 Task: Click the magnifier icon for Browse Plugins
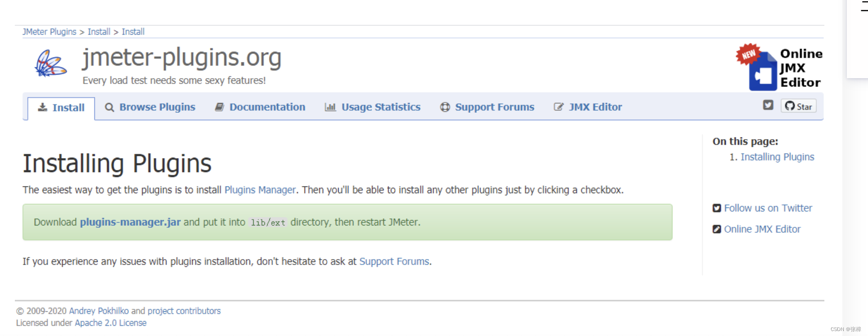pos(109,107)
